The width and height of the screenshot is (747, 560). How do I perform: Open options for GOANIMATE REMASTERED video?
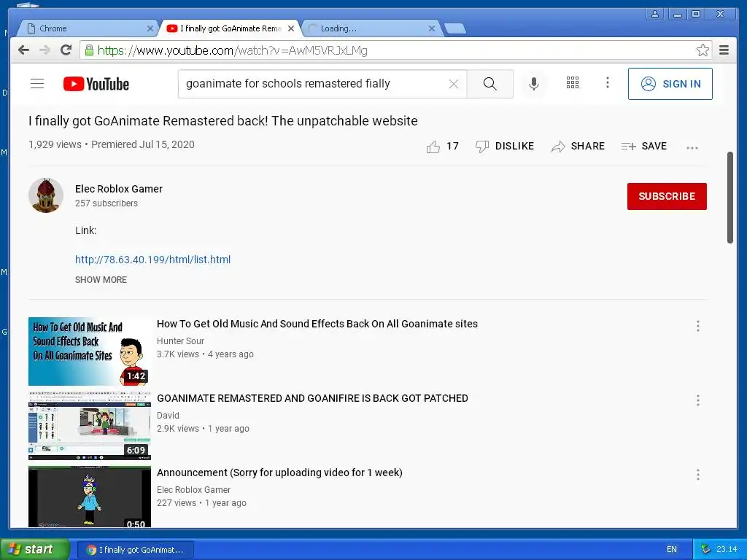tap(698, 400)
